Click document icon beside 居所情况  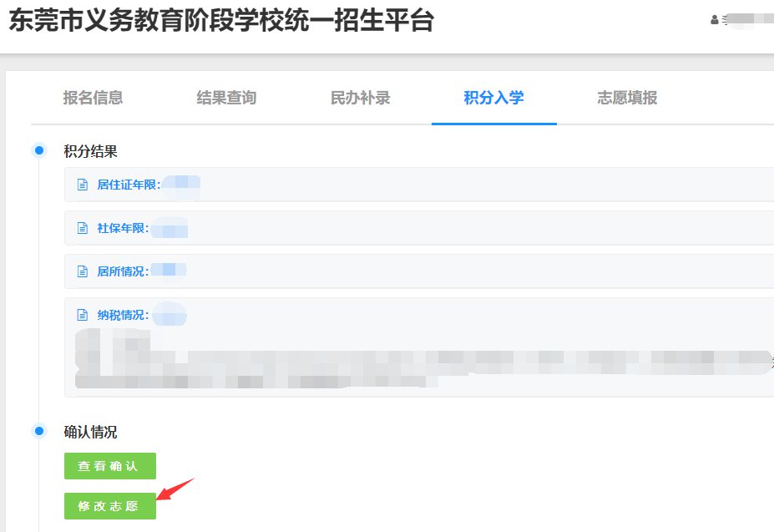(82, 271)
